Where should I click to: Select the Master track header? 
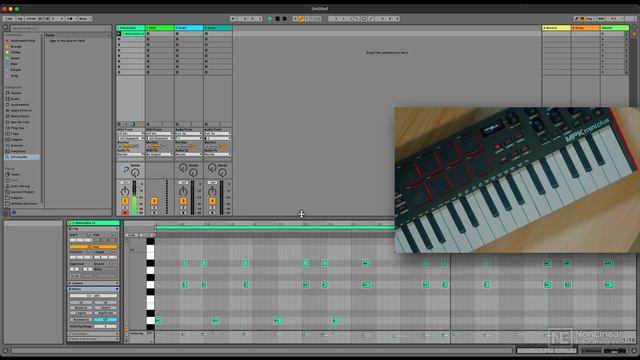[614, 28]
